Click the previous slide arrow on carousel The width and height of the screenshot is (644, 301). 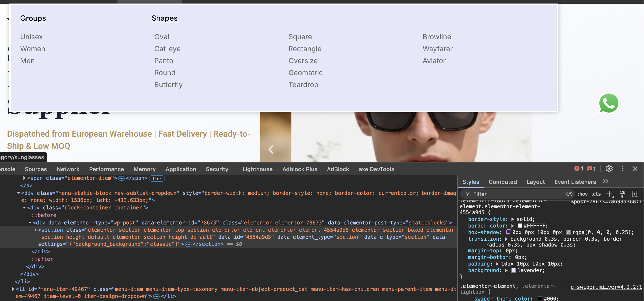(271, 149)
